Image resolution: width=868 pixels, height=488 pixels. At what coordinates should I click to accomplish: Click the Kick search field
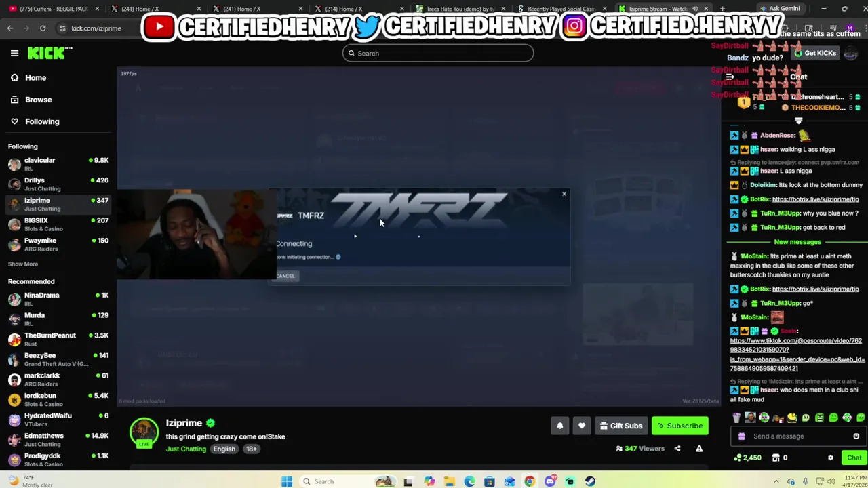tap(437, 54)
